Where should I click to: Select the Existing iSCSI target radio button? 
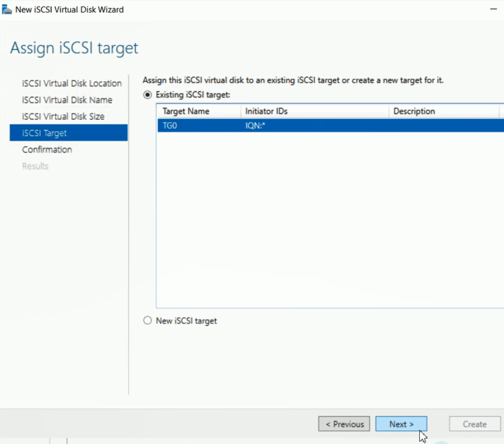[x=147, y=95]
